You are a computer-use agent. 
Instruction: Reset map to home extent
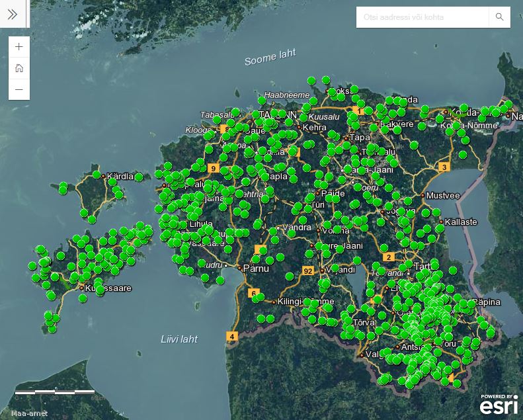tap(19, 67)
